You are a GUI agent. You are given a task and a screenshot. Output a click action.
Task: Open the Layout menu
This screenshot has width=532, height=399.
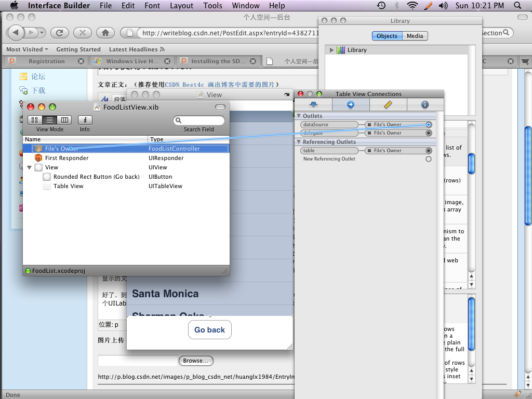[x=181, y=5]
